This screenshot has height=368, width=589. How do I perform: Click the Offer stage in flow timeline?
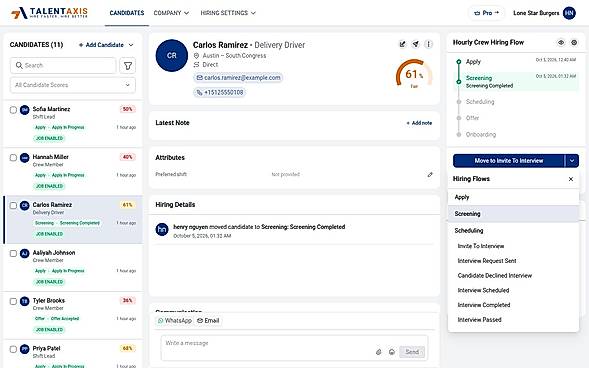point(472,118)
